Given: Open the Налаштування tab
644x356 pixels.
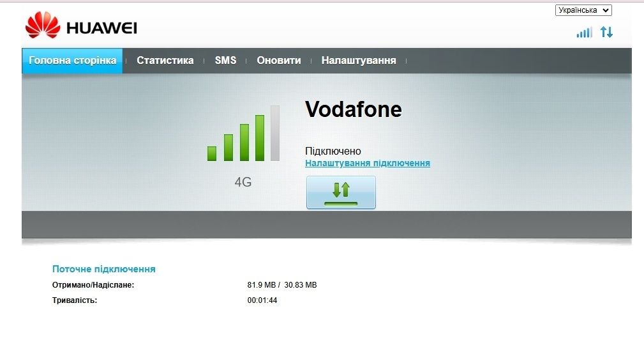Looking at the screenshot, I should point(359,61).
